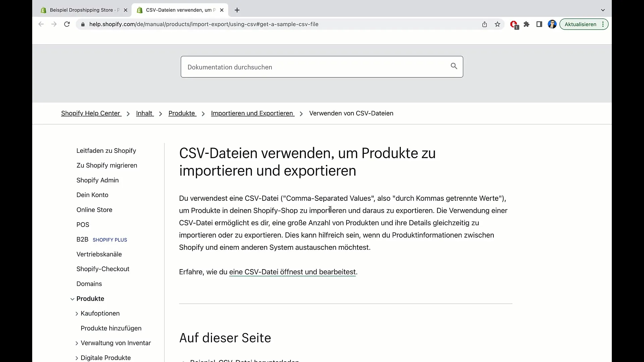Screen dimensions: 644x362
Task: Open the Chrome profile avatar
Action: pyautogui.click(x=552, y=24)
